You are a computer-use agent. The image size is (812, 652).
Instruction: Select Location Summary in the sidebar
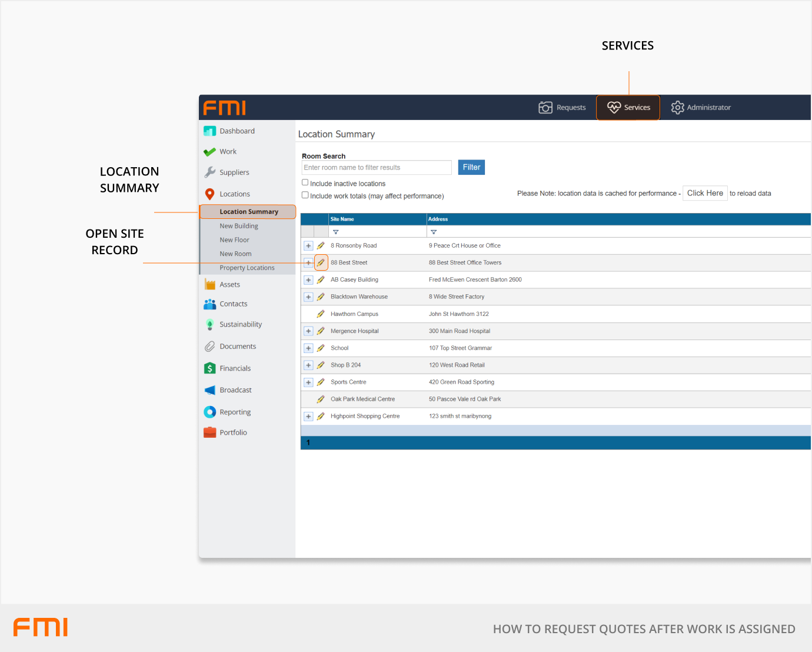tap(248, 212)
